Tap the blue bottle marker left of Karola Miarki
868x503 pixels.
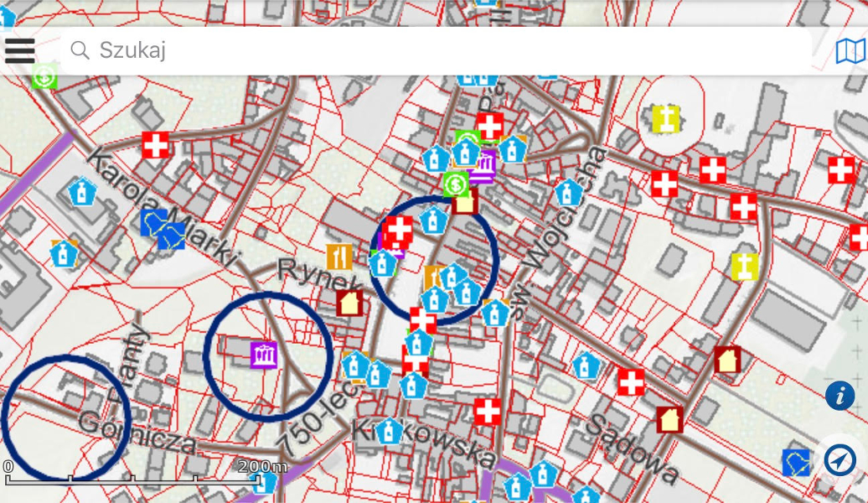tap(82, 192)
